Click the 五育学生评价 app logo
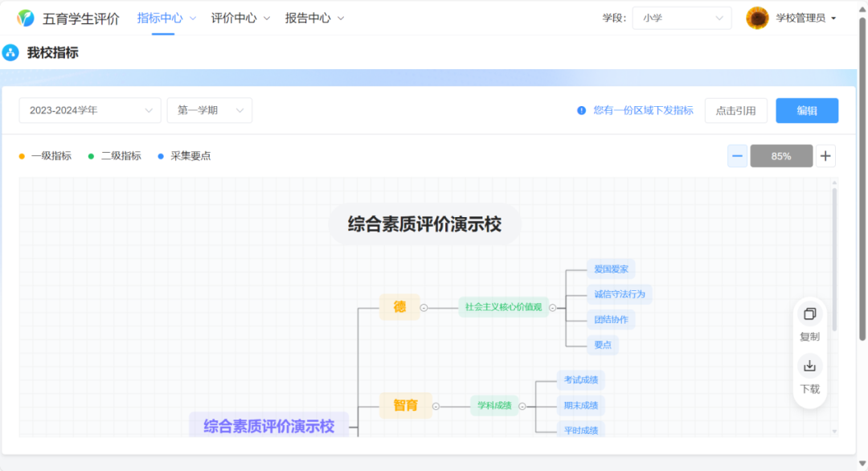This screenshot has width=868, height=471. 27,17
